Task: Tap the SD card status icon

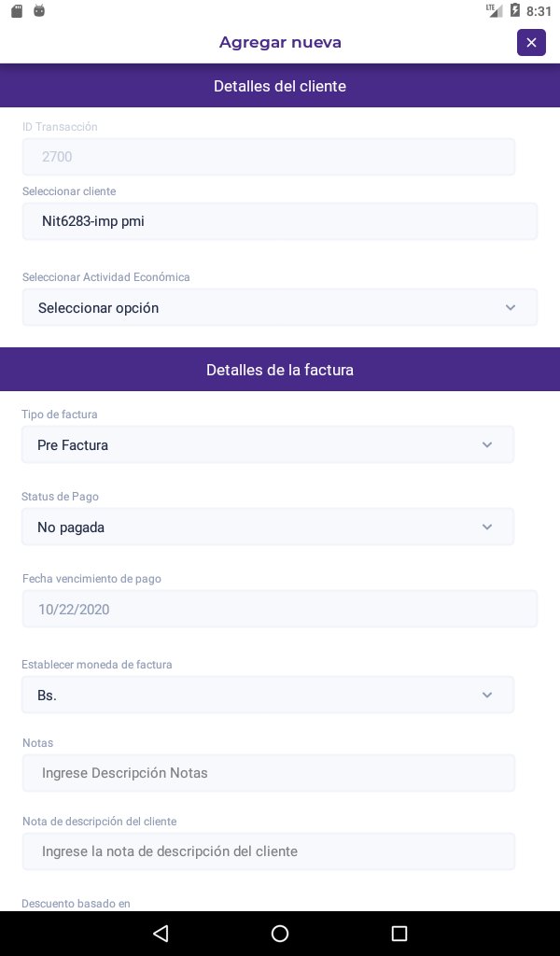Action: click(x=16, y=11)
